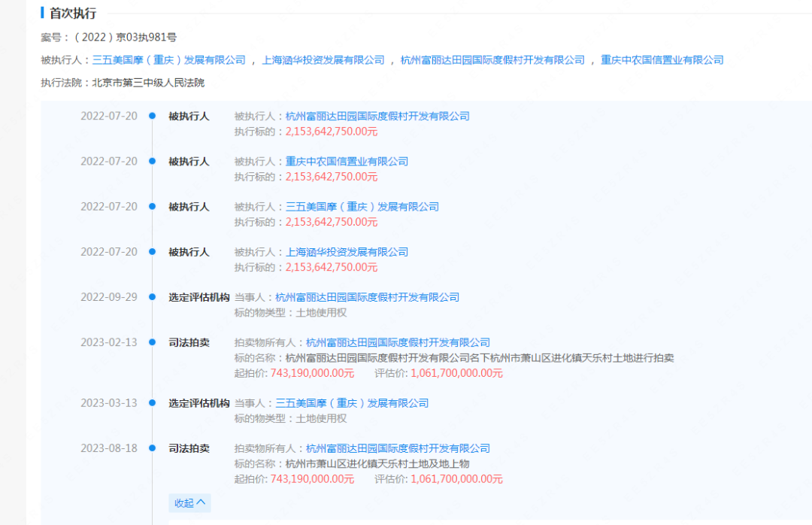Image resolution: width=812 pixels, height=525 pixels.
Task: Click the date 2023-02-13
Action: pyautogui.click(x=109, y=342)
